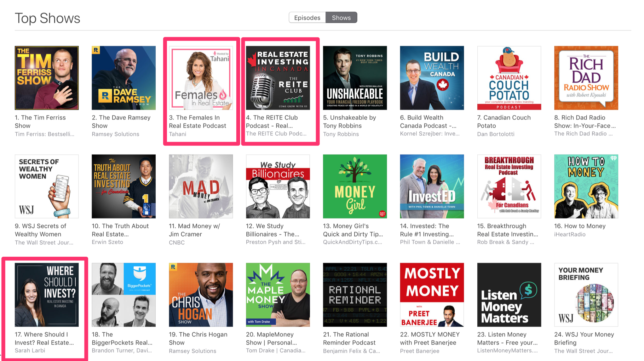This screenshot has height=361, width=644.
Task: Click title '2. The Dave Ramsey Show'
Action: (121, 122)
